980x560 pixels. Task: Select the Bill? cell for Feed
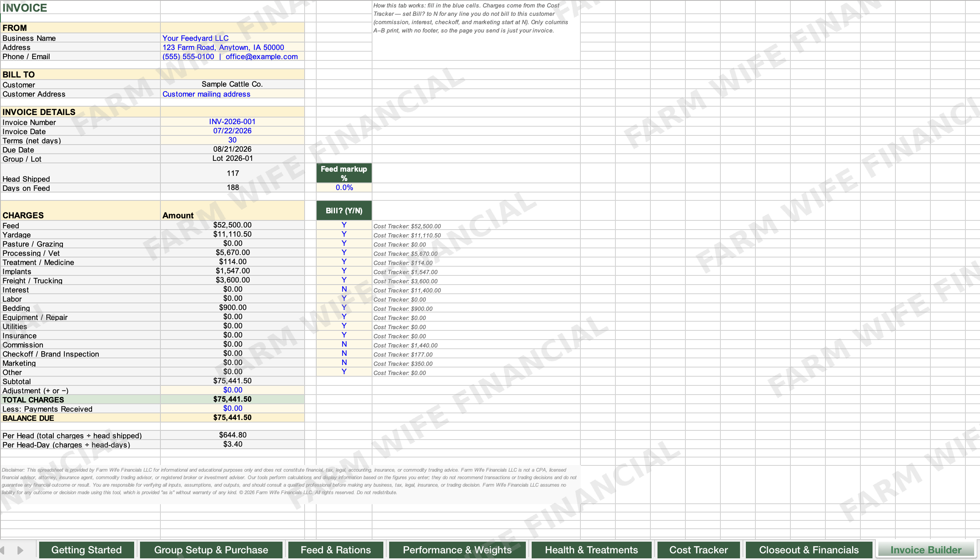tap(344, 225)
